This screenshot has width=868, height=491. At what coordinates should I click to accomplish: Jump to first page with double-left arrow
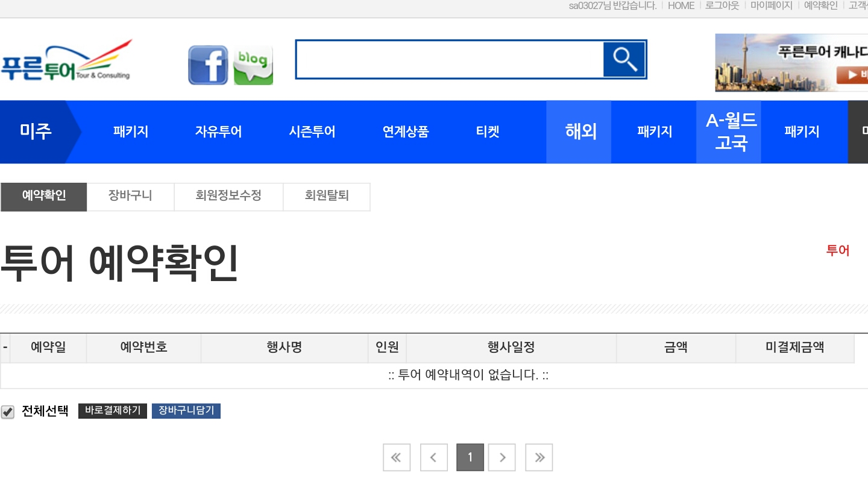pyautogui.click(x=397, y=457)
